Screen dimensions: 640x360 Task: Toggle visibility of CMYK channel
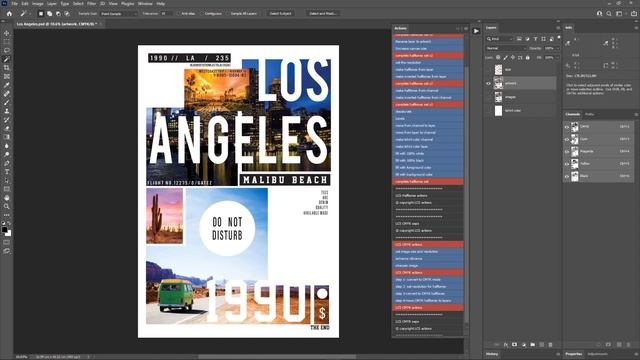point(567,127)
